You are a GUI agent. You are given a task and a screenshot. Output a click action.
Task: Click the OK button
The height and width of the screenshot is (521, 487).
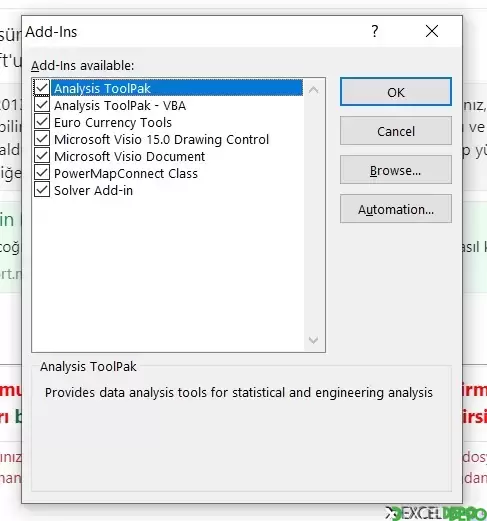tap(396, 92)
